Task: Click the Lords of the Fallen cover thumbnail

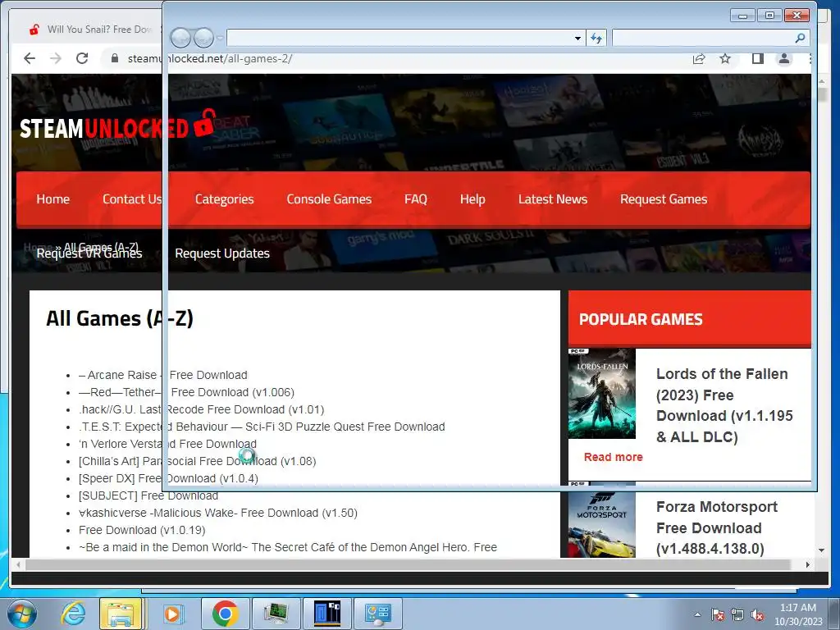Action: tap(602, 394)
